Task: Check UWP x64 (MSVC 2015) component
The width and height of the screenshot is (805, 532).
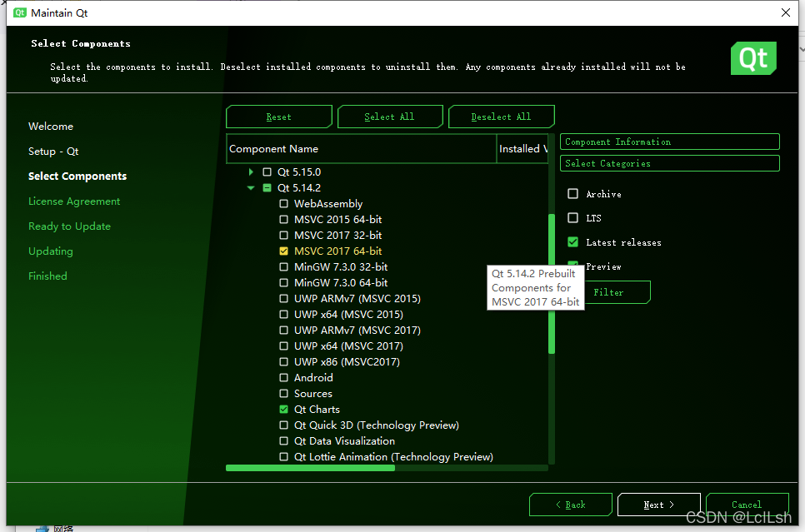Action: [x=283, y=315]
